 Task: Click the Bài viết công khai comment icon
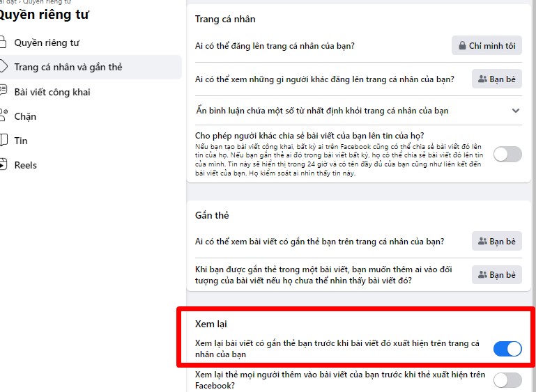[x=3, y=91]
